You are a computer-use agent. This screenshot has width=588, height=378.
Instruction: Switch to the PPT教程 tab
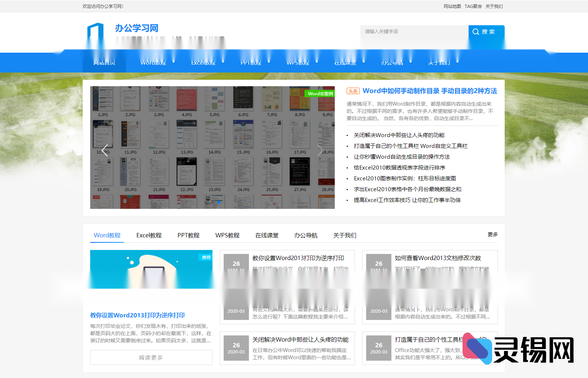pos(188,235)
